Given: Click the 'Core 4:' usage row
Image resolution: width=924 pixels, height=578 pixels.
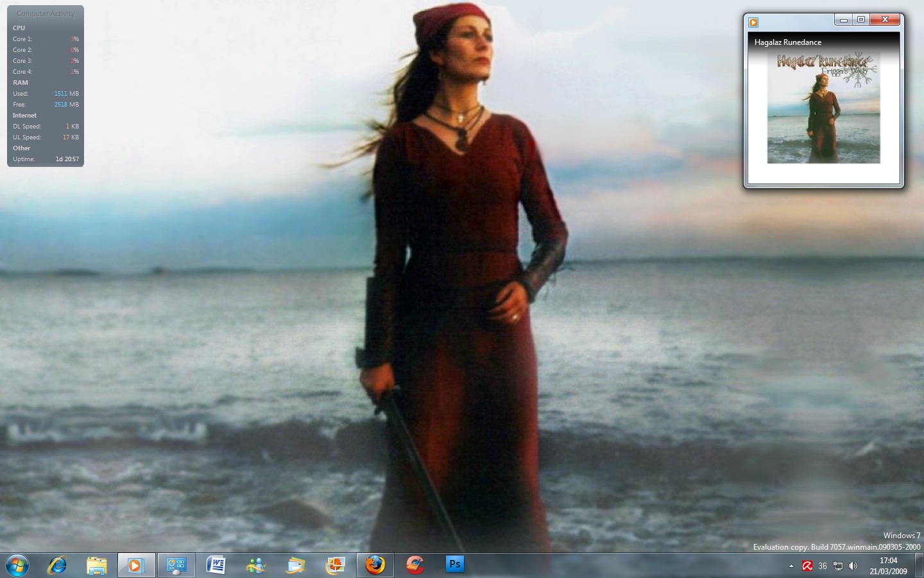Looking at the screenshot, I should click(46, 72).
